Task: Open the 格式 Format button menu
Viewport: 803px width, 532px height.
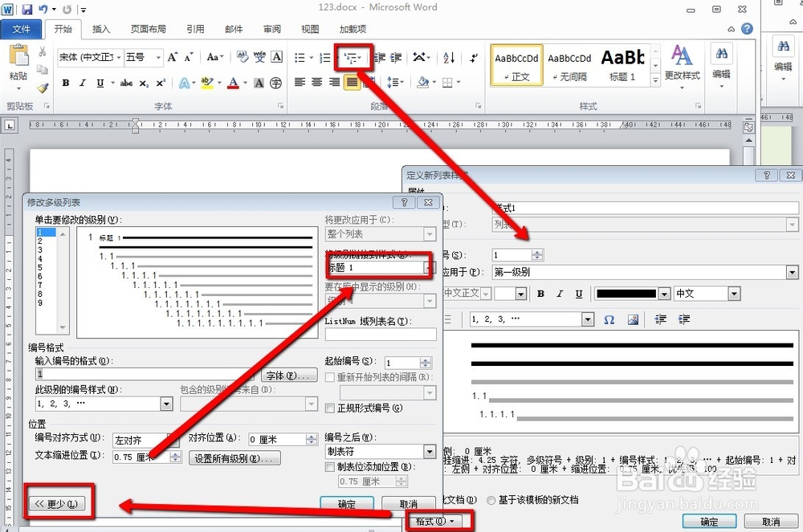Action: click(x=435, y=522)
